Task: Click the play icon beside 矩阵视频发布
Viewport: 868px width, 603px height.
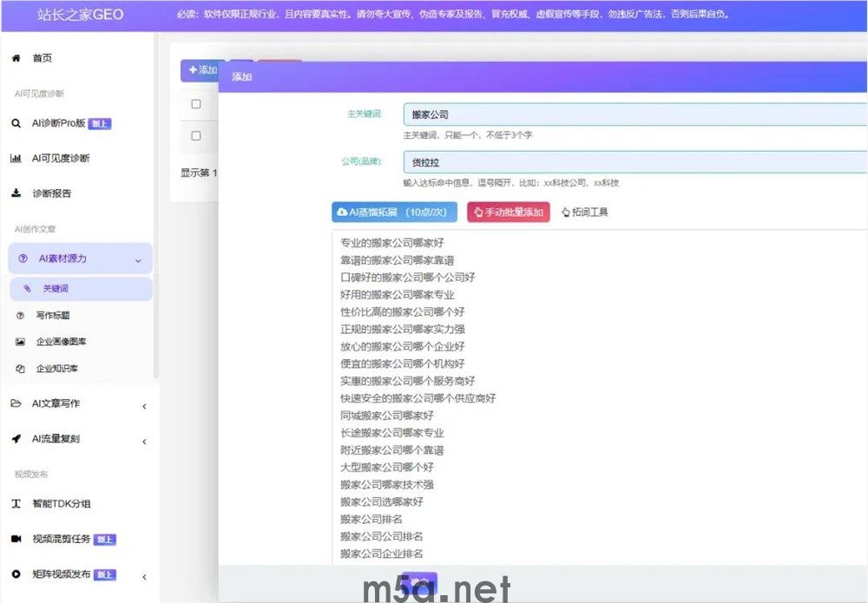Action: [x=16, y=574]
